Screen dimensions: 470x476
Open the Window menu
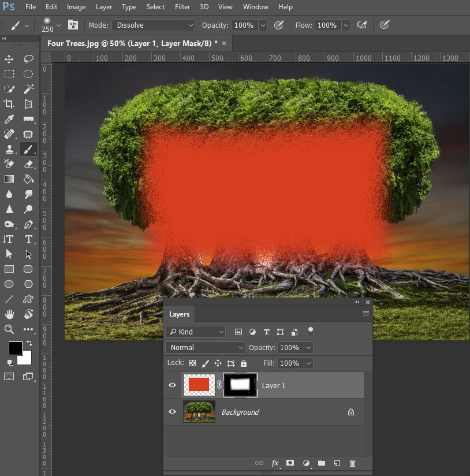(255, 7)
